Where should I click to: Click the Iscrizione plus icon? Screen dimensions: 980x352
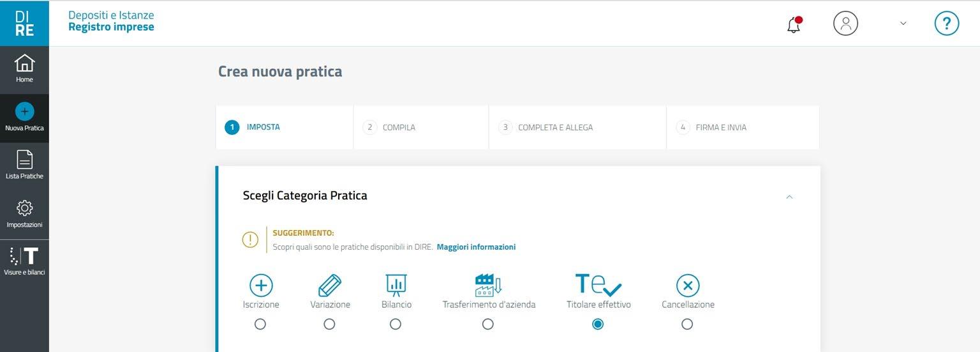261,286
